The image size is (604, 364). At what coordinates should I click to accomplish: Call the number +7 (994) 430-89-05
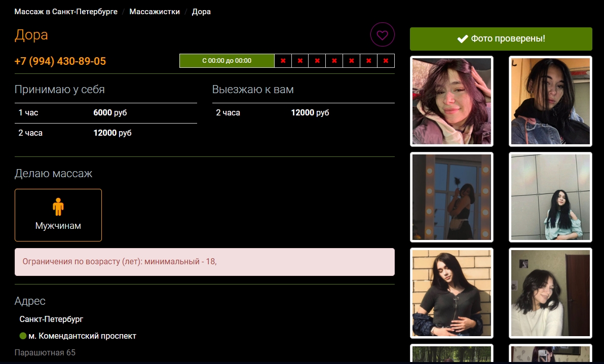60,61
